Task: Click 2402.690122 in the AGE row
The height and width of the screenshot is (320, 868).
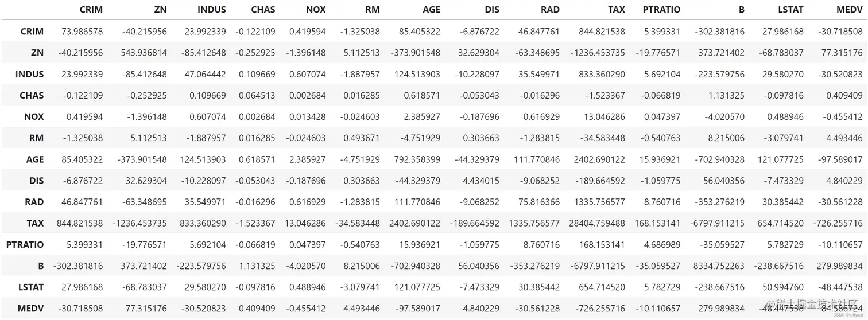Action: pyautogui.click(x=599, y=159)
